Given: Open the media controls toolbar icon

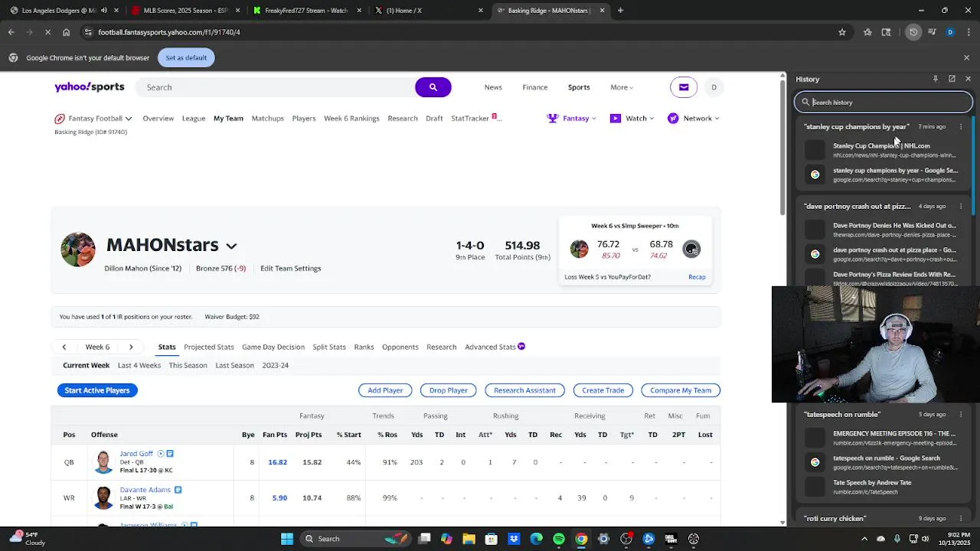Looking at the screenshot, I should pyautogui.click(x=932, y=32).
